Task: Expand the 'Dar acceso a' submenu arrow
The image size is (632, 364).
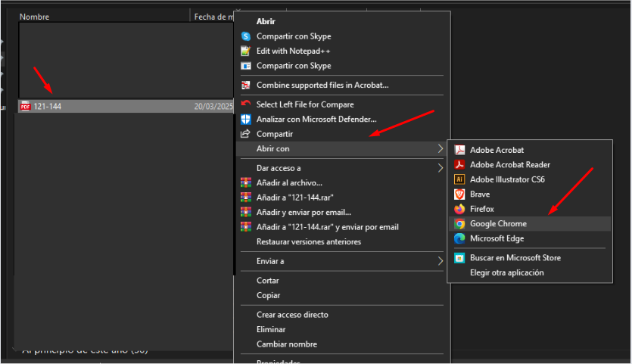Action: pyautogui.click(x=441, y=168)
